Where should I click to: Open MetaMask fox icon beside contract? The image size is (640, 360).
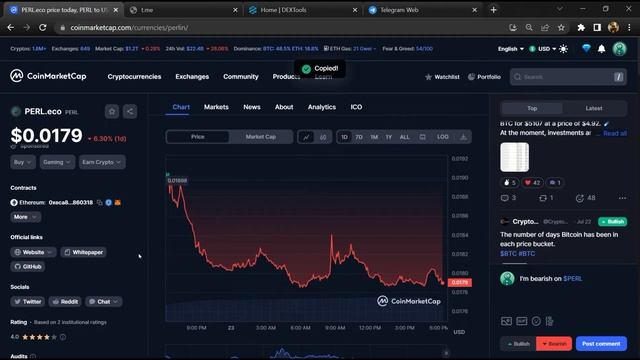pos(118,202)
